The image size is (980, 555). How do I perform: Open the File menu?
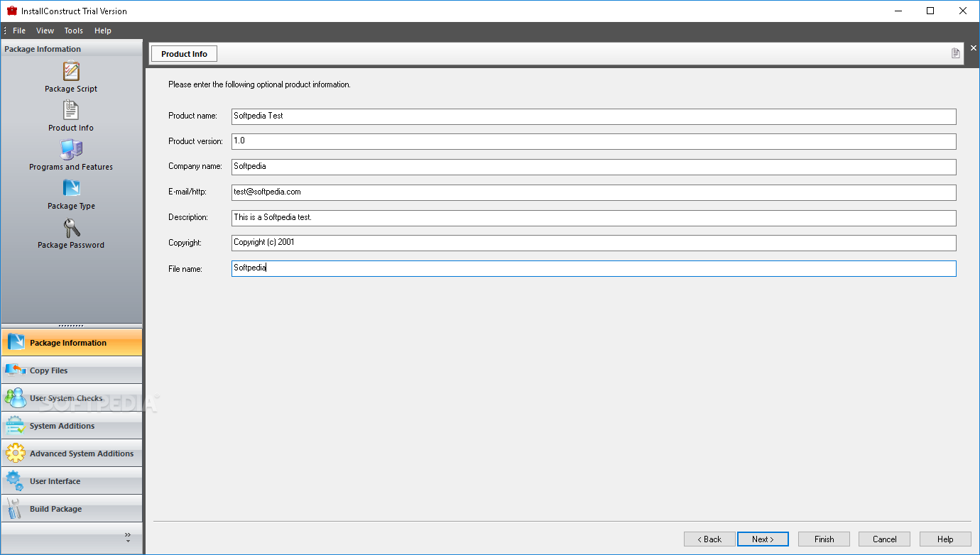[x=19, y=31]
